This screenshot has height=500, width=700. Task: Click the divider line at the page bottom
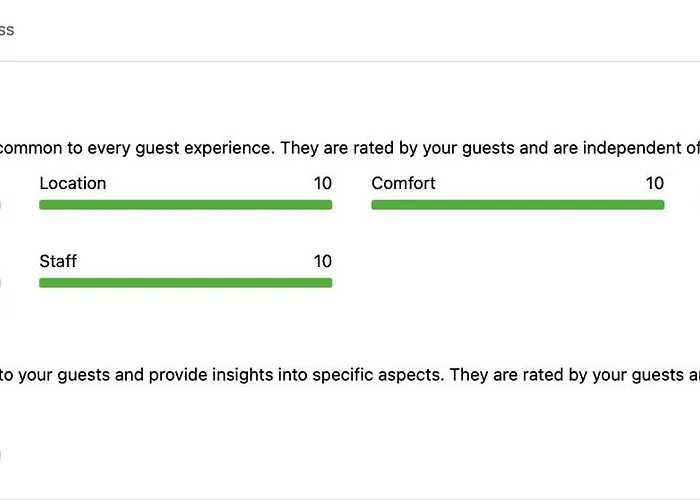pos(350,497)
